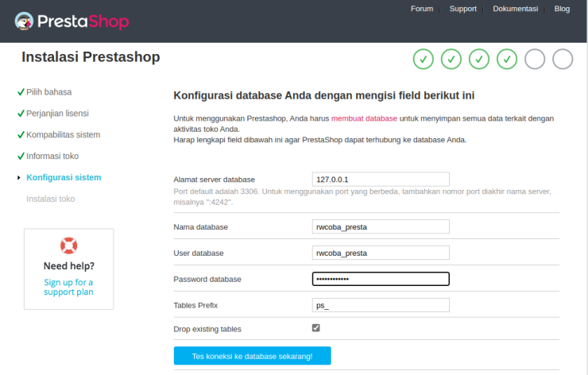Focus Tables Prefix field
The width and height of the screenshot is (588, 375).
coord(381,305)
